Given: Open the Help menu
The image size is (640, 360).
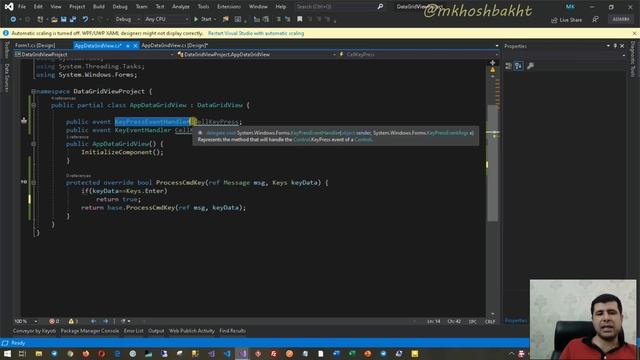Looking at the screenshot, I should [x=280, y=7].
